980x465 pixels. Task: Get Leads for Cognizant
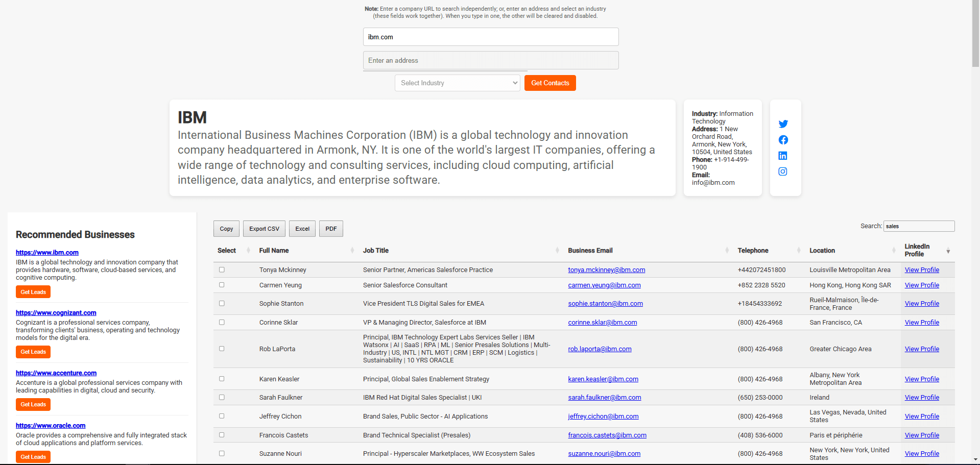[x=33, y=352]
